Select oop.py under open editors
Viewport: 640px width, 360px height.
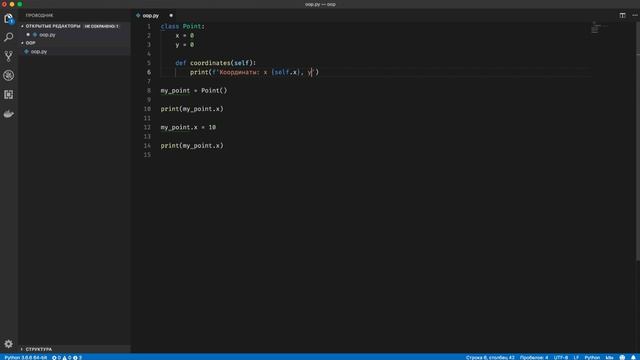74,35
